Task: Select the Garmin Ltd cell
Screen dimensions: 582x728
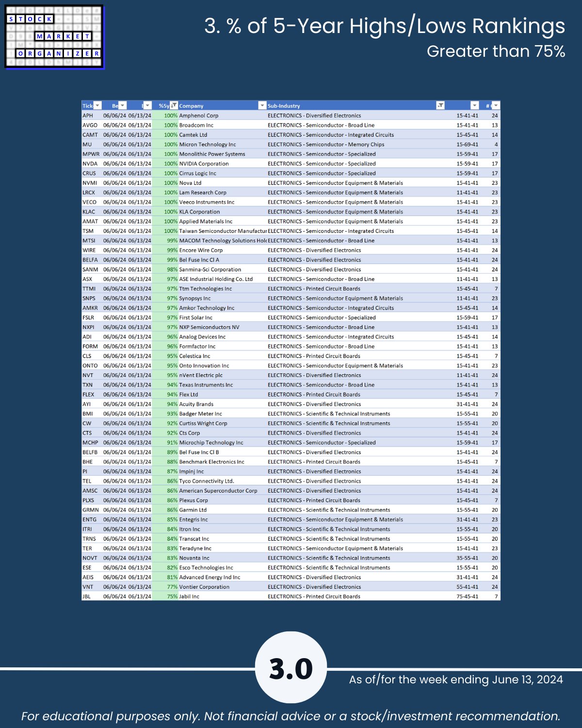Action: point(193,510)
